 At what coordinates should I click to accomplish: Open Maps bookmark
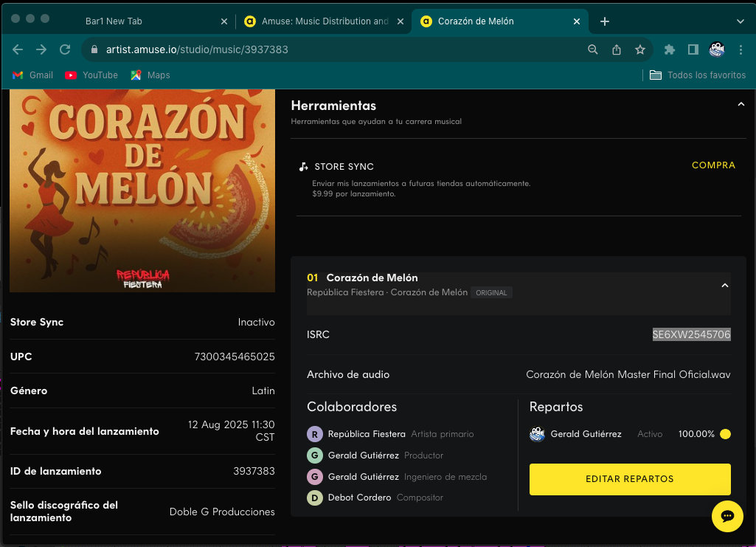pyautogui.click(x=150, y=75)
